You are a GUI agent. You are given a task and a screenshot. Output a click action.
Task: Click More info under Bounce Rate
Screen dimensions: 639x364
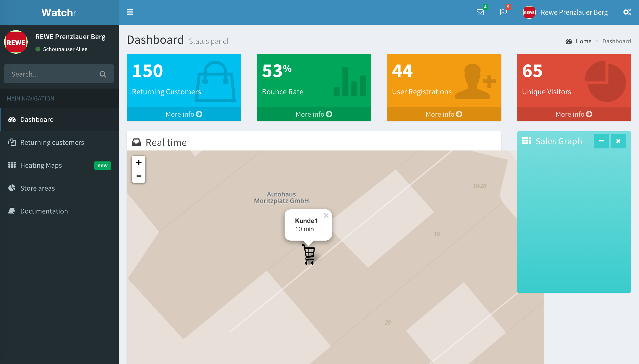pos(314,114)
